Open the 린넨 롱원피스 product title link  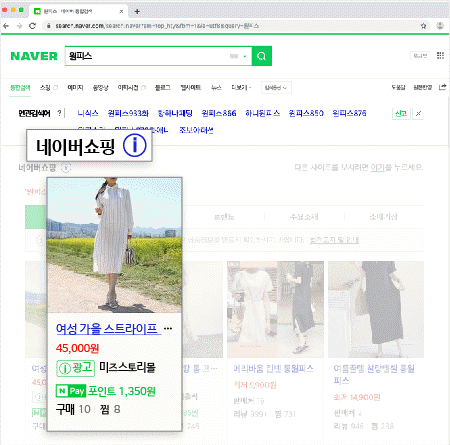click(273, 369)
